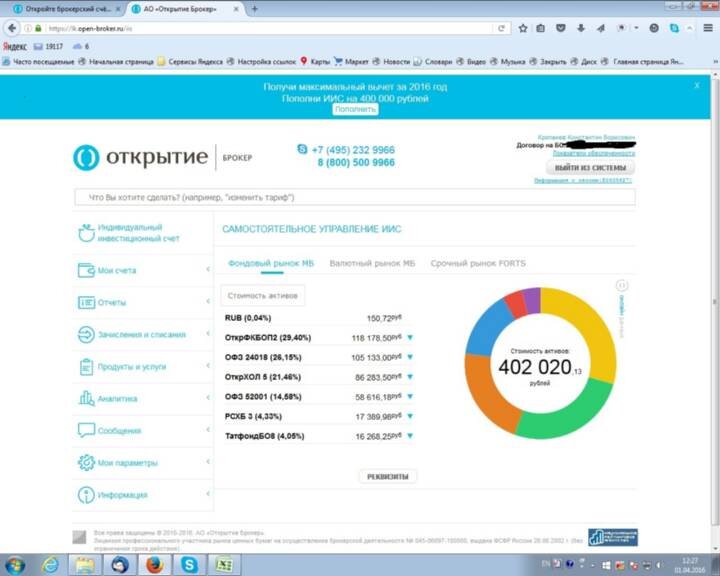The image size is (720, 576).
Task: Expand ОФЗ 52001 row dropdown arrow
Action: click(410, 396)
